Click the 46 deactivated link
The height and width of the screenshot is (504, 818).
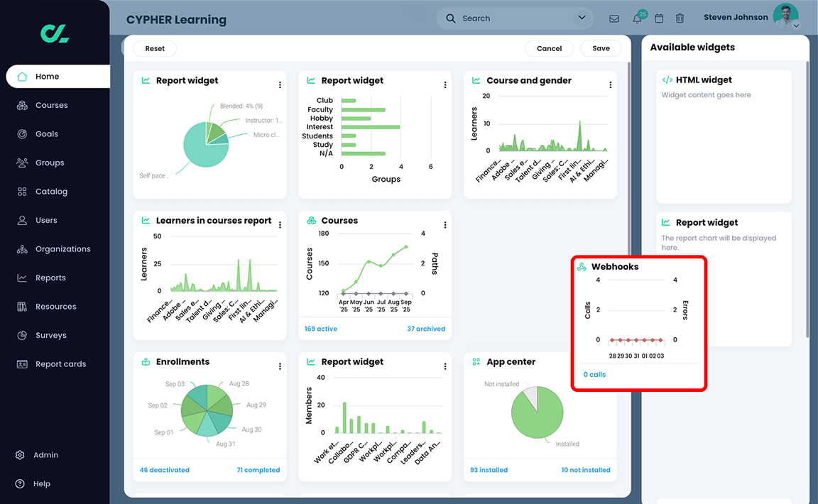click(164, 470)
